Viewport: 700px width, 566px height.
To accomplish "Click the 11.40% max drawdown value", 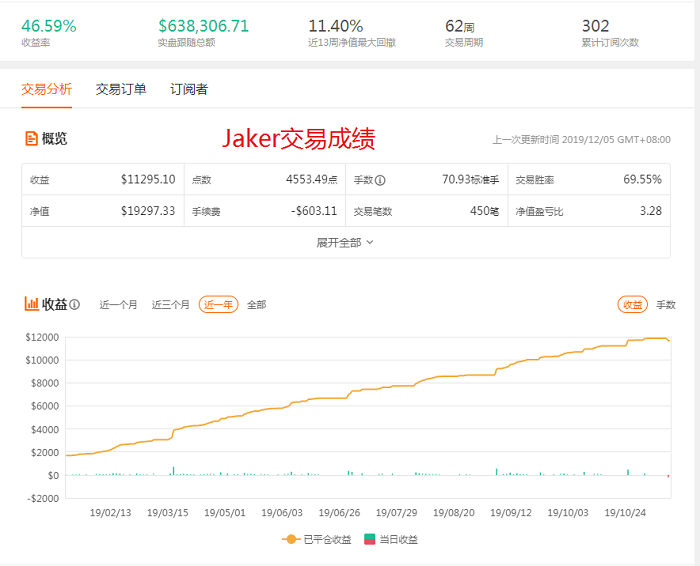I will [x=336, y=26].
